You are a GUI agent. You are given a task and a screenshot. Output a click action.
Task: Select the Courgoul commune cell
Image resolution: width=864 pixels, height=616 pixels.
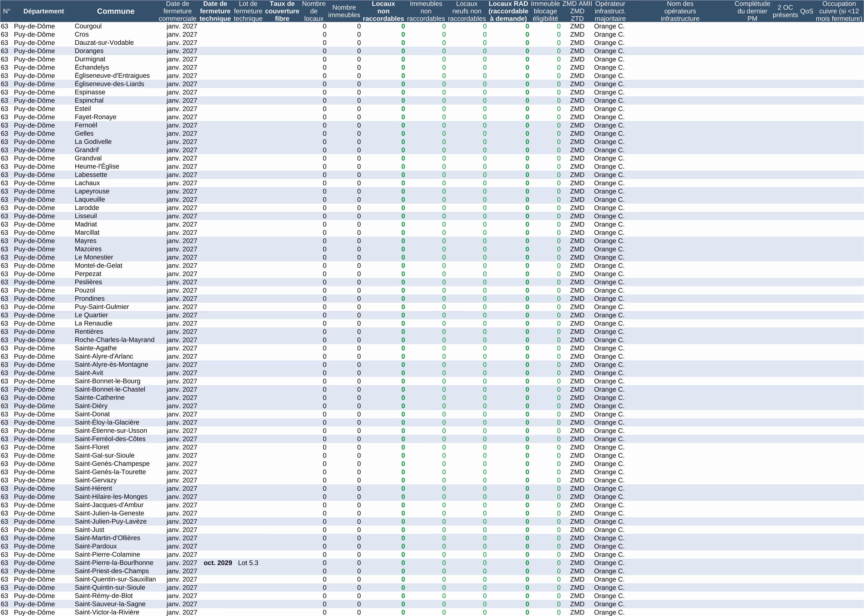tap(88, 26)
